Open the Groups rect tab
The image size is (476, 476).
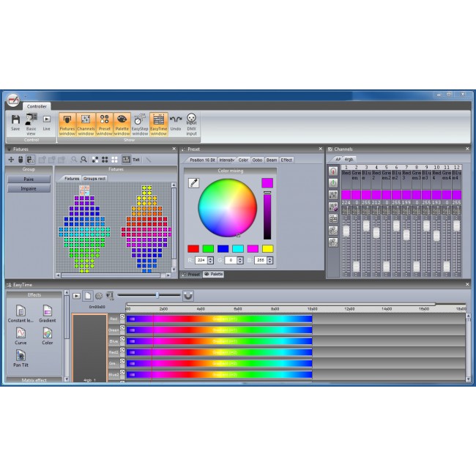[94, 178]
